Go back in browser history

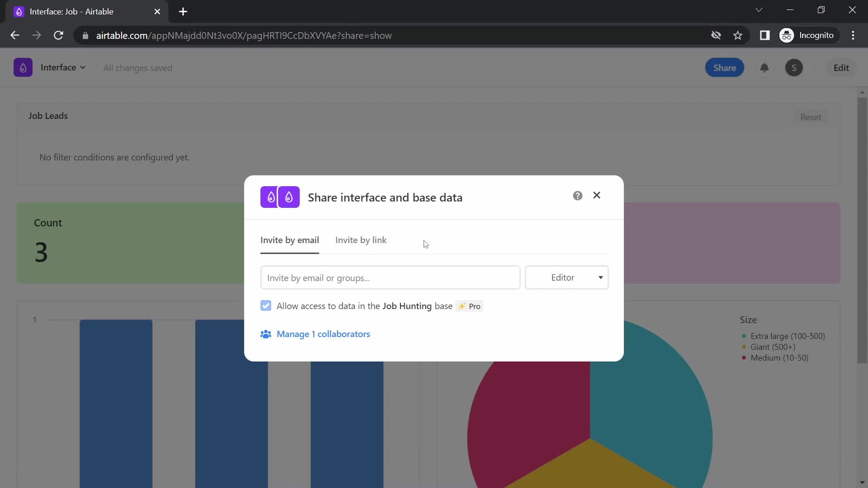click(15, 35)
